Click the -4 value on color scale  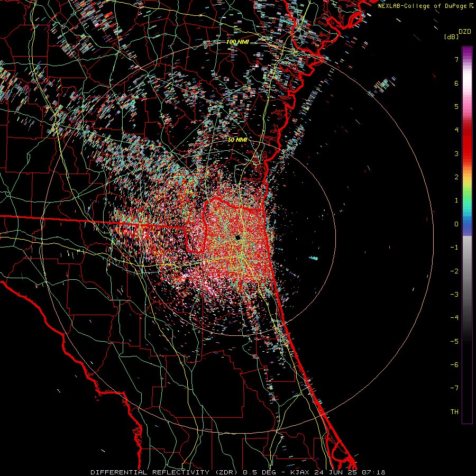coord(454,318)
